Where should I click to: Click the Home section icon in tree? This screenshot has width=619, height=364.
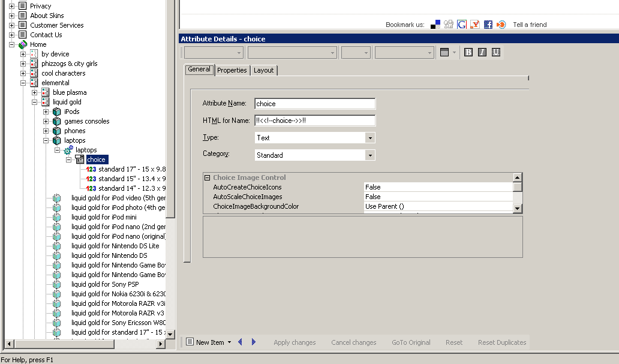click(23, 44)
